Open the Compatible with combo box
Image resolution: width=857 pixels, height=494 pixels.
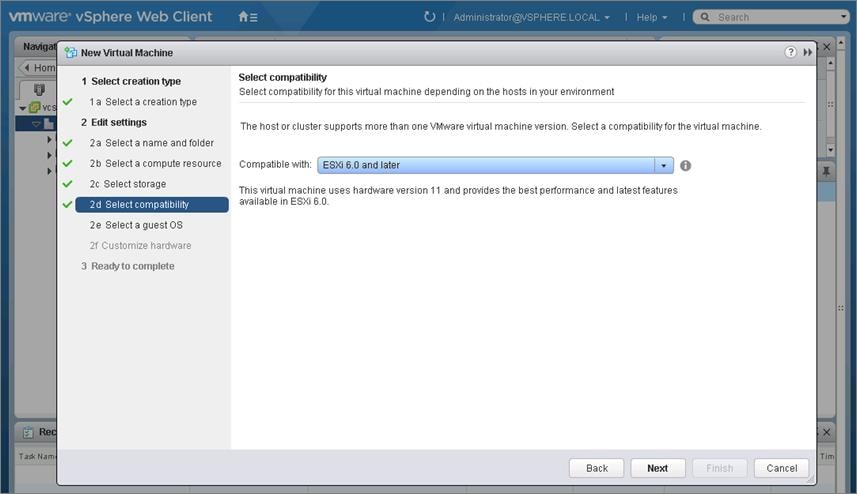coord(495,165)
